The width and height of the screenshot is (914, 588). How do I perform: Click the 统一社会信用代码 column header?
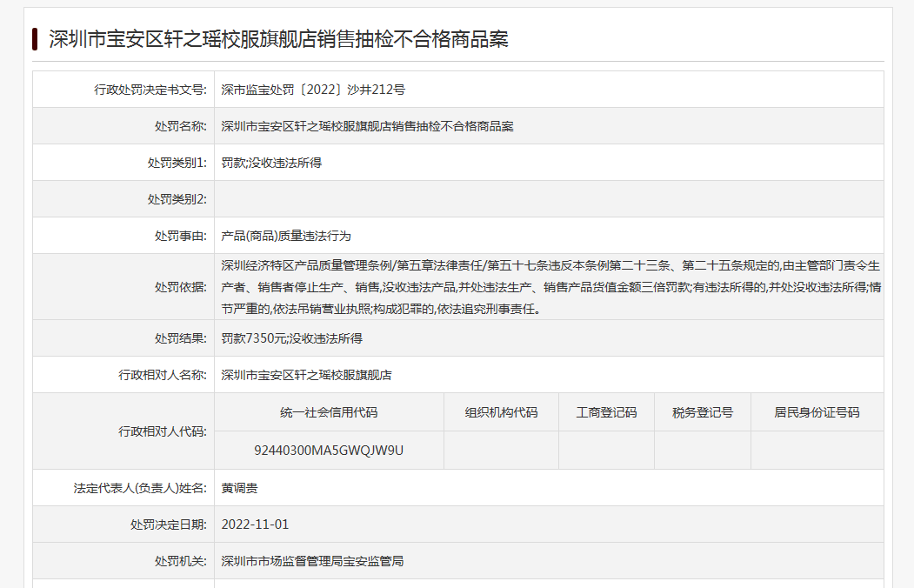(x=329, y=412)
